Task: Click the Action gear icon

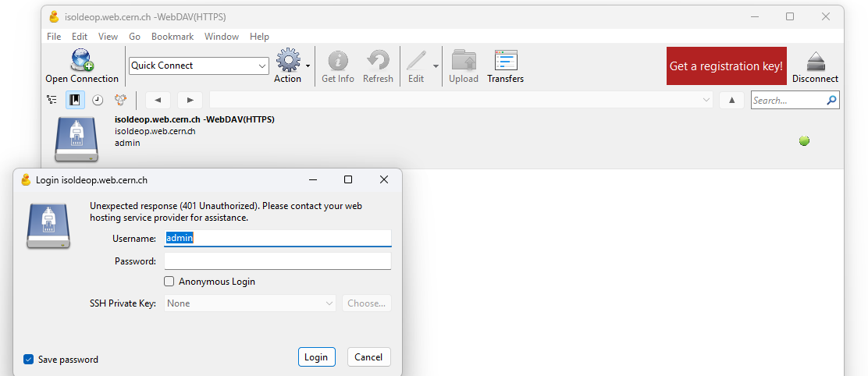Action: tap(288, 61)
